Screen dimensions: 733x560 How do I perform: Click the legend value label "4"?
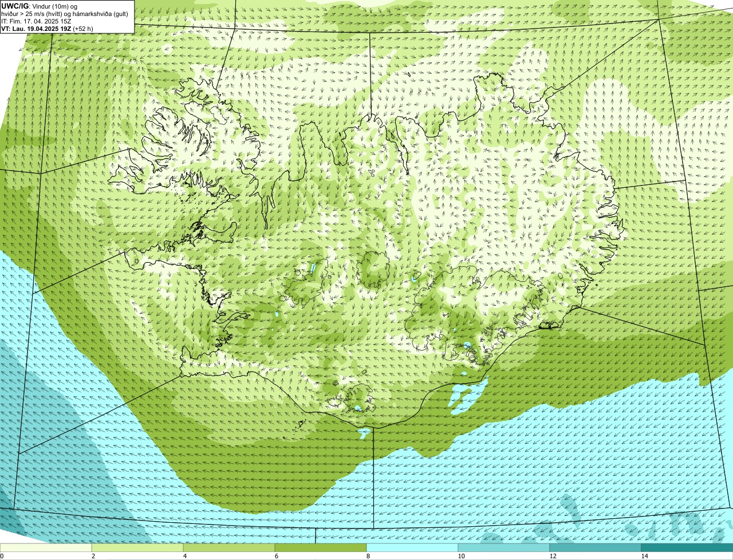[184, 556]
